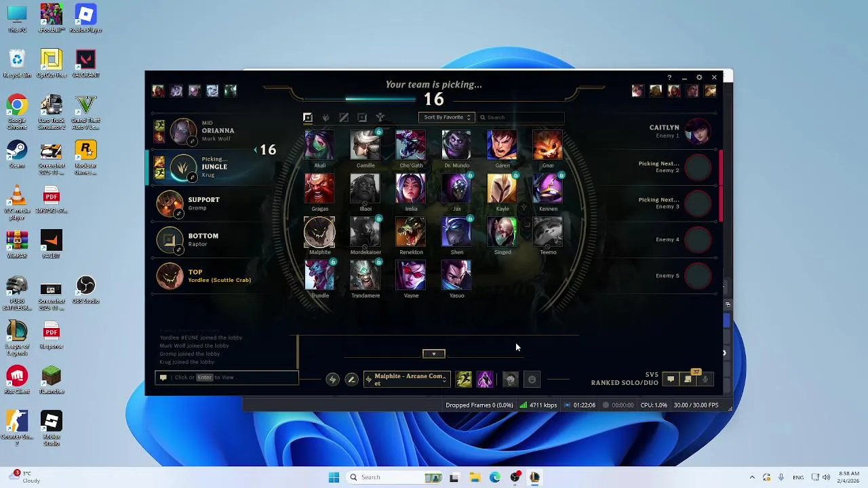Screen dimensions: 868x488
Task: Choose the Gragas champion portrait
Action: pos(319,188)
